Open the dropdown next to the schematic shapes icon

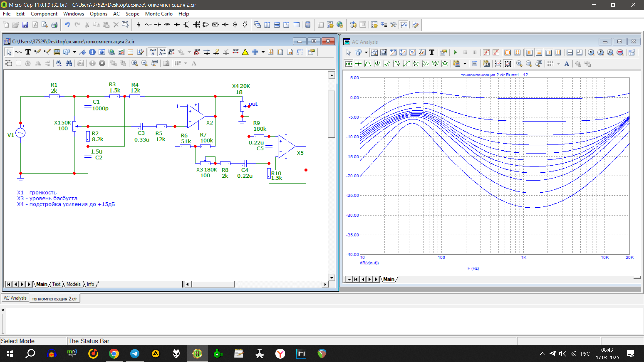[74, 52]
